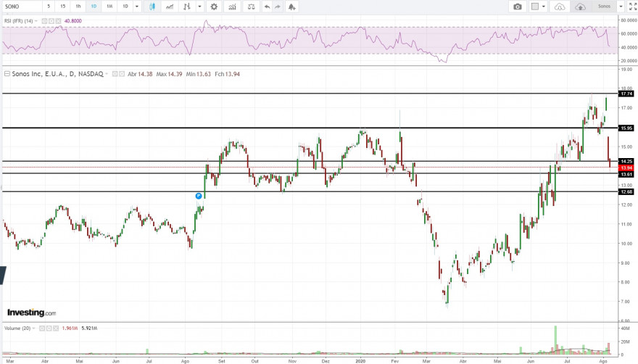Viewport: 638px width, 364px height.
Task: Click the RSI value 40.8000
Action: (x=72, y=21)
